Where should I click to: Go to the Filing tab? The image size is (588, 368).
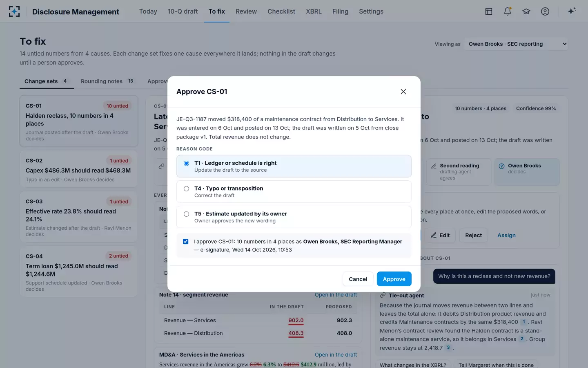tap(340, 11)
